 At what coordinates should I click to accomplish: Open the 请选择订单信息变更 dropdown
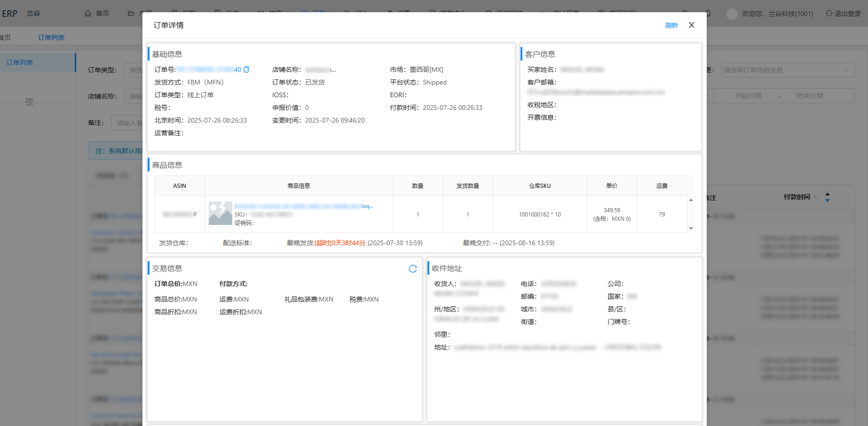click(x=788, y=70)
